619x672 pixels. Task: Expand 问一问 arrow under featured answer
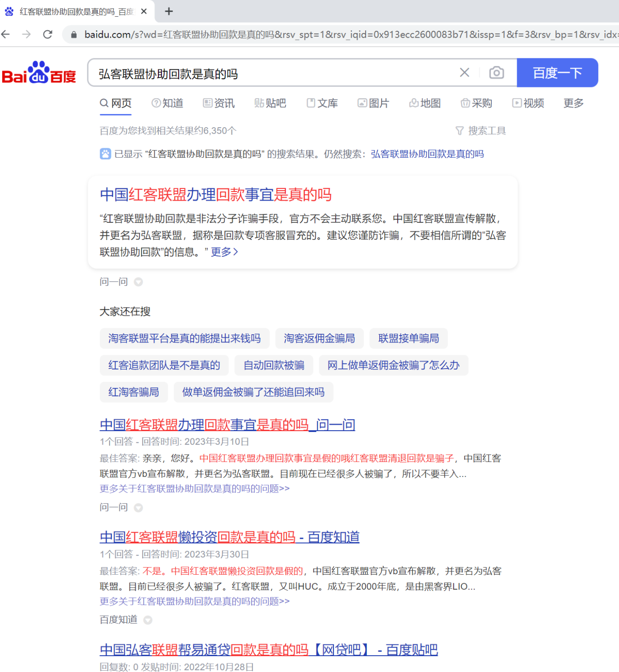pos(138,282)
